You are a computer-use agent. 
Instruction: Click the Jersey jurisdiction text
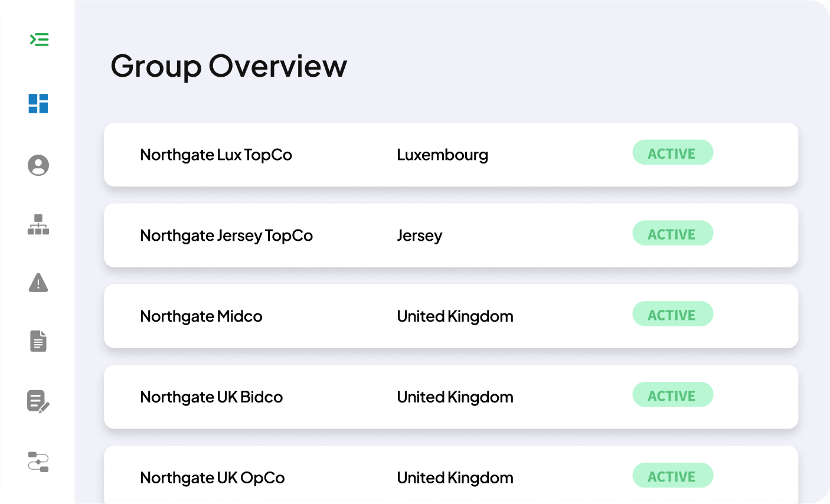pyautogui.click(x=420, y=235)
